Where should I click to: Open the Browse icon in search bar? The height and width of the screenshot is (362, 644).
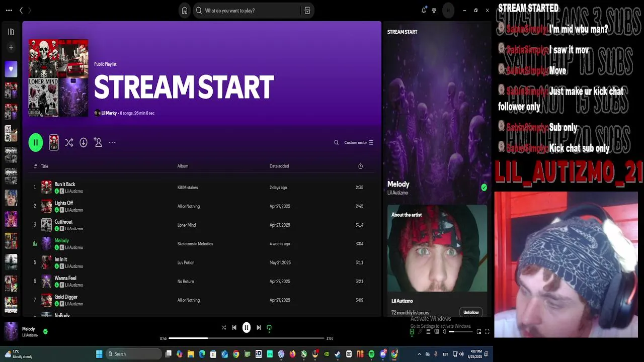pos(307,11)
